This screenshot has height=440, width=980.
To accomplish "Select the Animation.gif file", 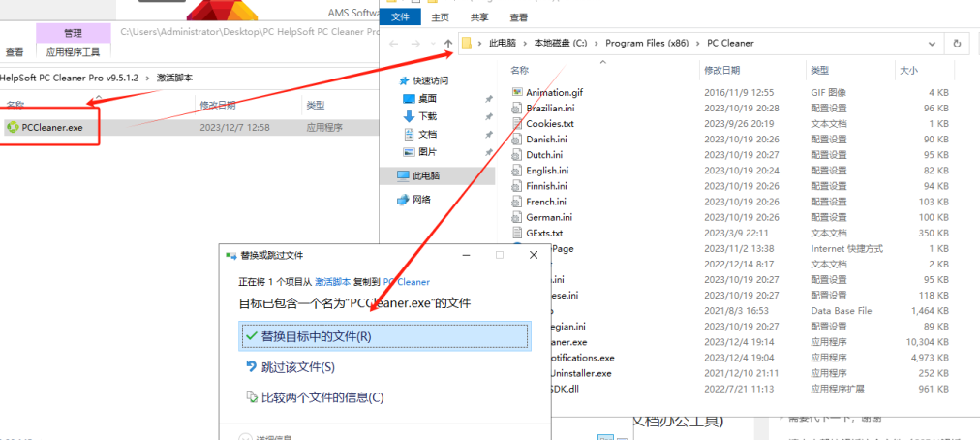I will 554,93.
